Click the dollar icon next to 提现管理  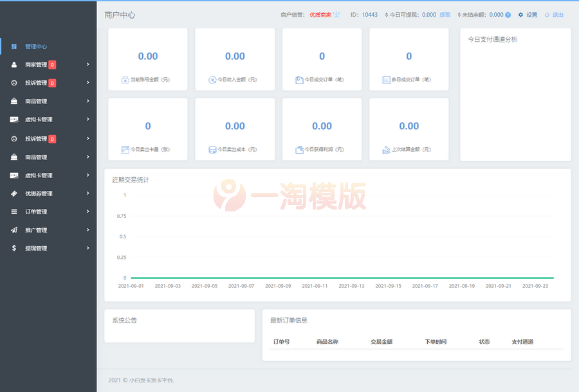click(x=14, y=248)
